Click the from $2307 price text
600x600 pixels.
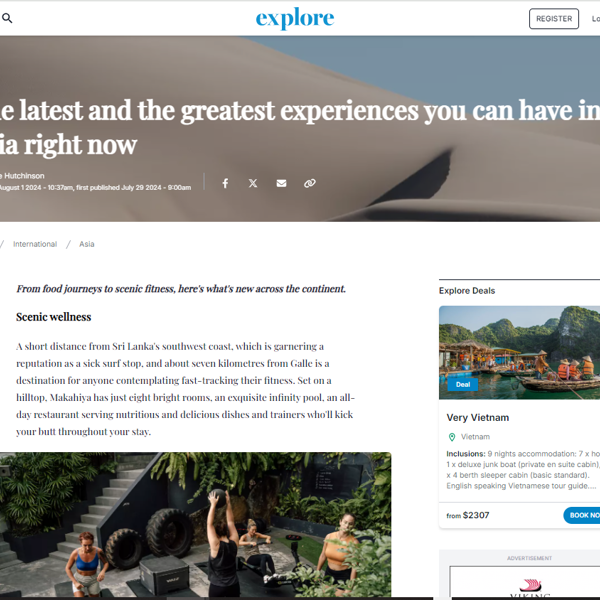[x=468, y=515]
